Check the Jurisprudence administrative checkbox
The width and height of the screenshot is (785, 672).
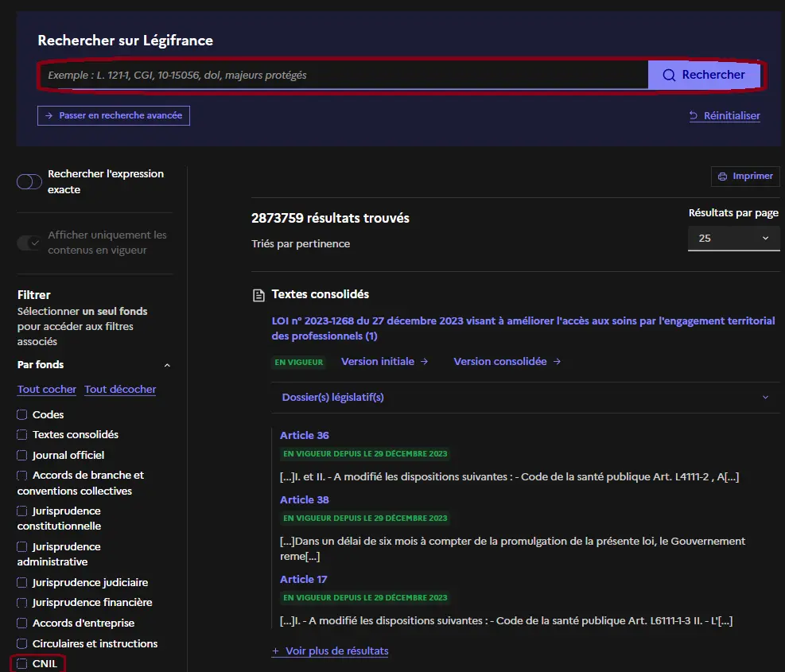click(x=22, y=547)
